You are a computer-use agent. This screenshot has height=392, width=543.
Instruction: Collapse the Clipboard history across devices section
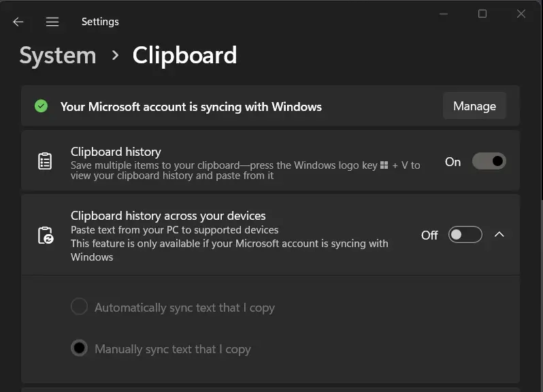coord(499,235)
